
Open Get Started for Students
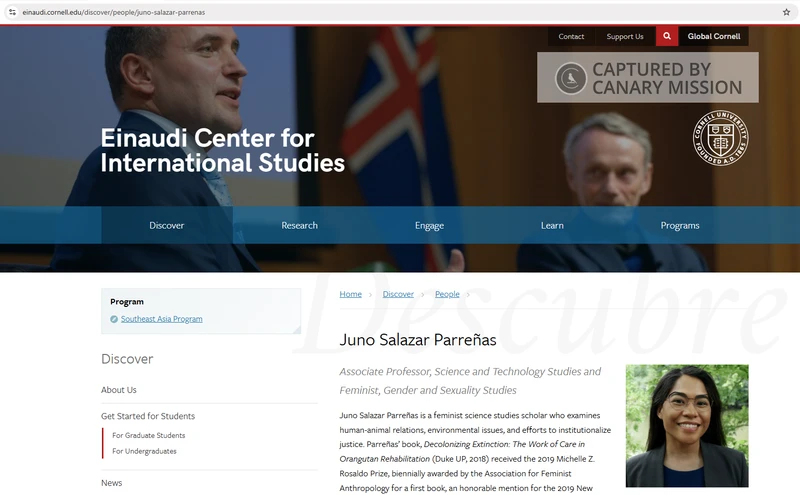pyautogui.click(x=148, y=416)
